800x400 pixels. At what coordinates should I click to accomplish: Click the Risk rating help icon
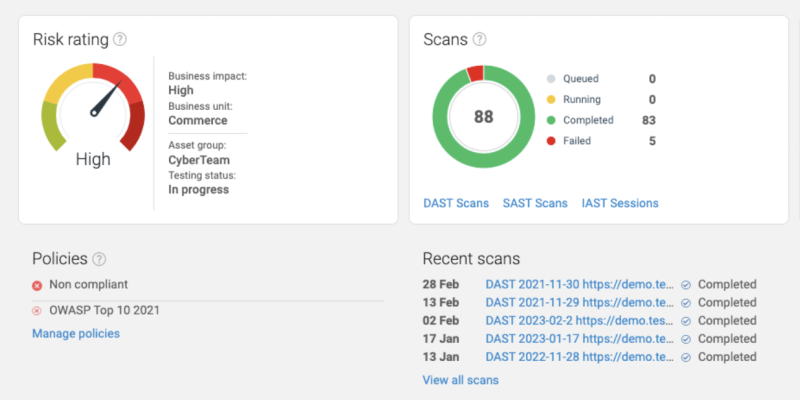point(120,40)
